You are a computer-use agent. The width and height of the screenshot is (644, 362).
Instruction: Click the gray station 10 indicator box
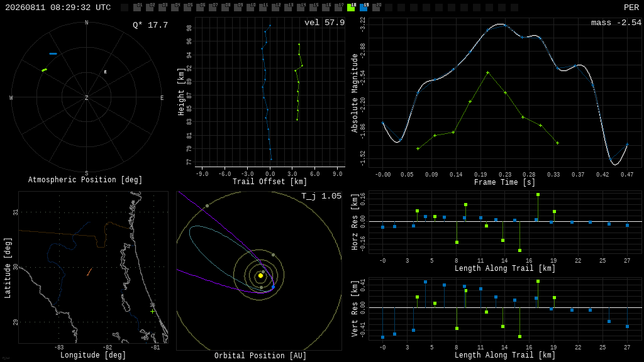coord(250,8)
